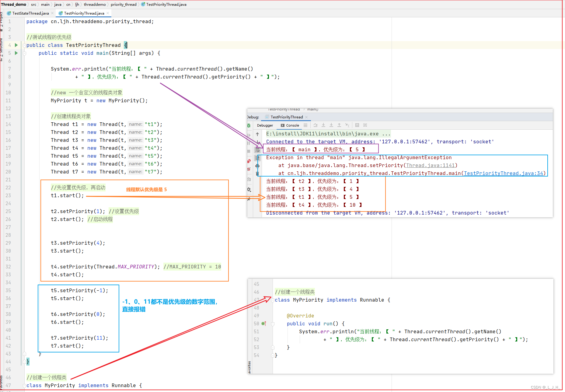The width and height of the screenshot is (565, 392).
Task: Click the Trace Current Stream Chain icon
Action: click(x=365, y=125)
